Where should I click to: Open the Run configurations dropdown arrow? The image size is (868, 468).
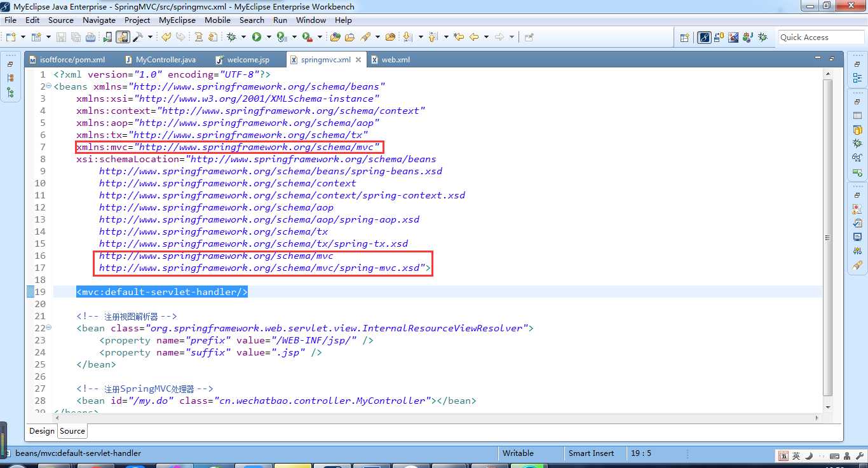(x=269, y=37)
